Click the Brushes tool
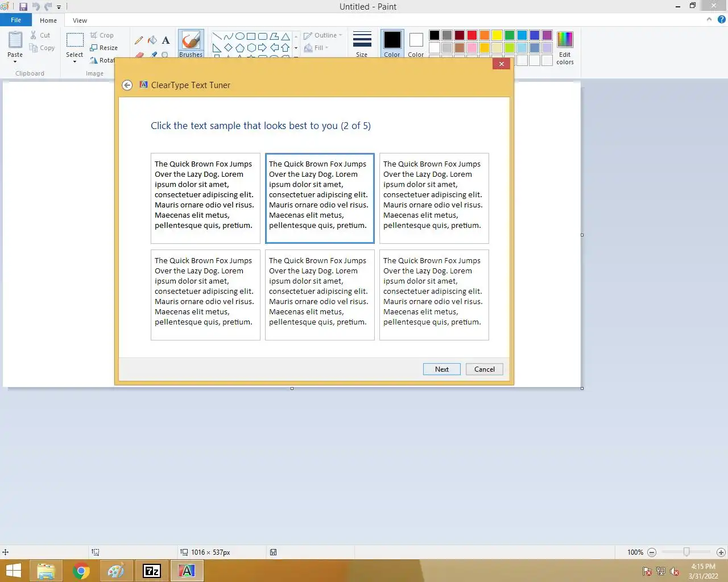Screen dimensions: 728x582 coord(191,44)
